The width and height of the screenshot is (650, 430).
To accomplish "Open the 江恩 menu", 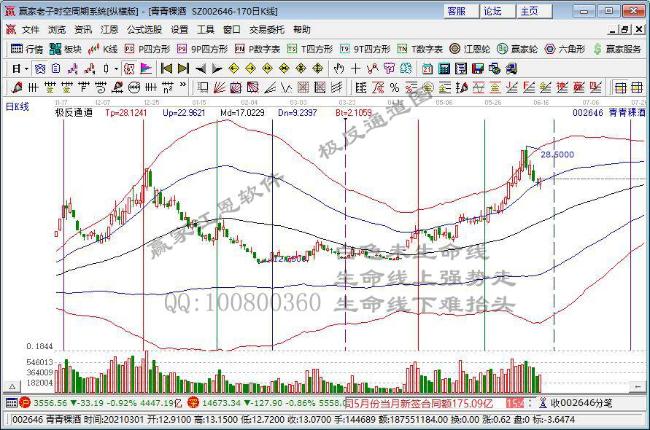I will pyautogui.click(x=109, y=30).
